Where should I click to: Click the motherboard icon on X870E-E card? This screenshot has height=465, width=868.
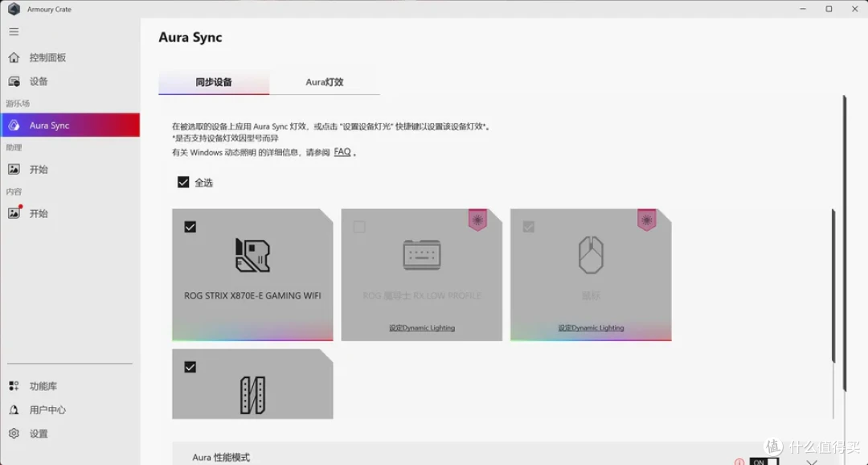click(252, 255)
